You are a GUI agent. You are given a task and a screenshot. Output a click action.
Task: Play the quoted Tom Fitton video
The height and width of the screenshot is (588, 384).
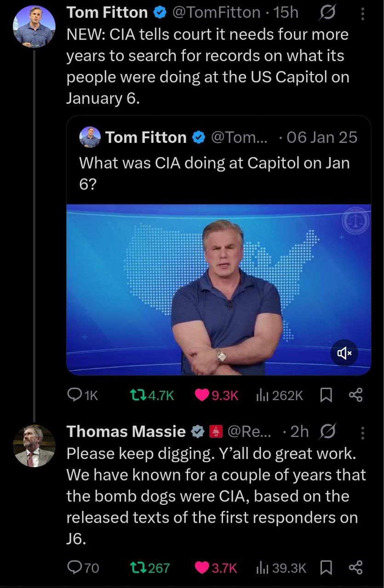(x=218, y=289)
